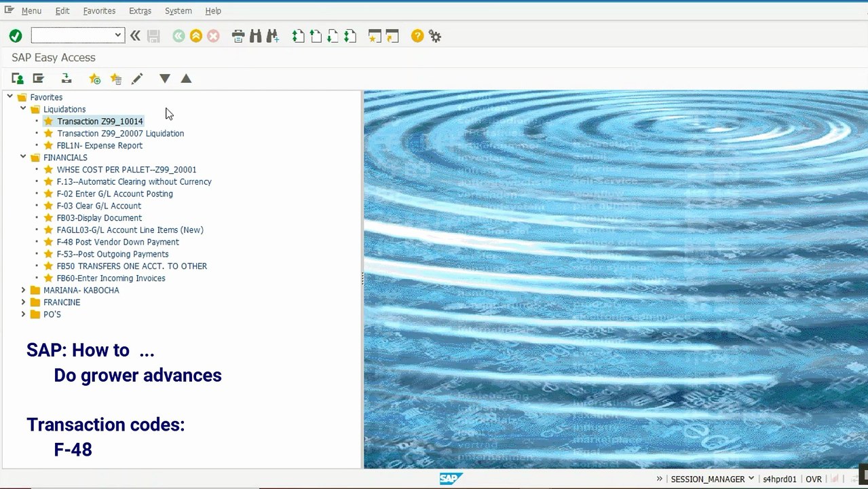The height and width of the screenshot is (489, 868).
Task: Open the SESSION_MANAGER status dropdown
Action: pos(751,479)
